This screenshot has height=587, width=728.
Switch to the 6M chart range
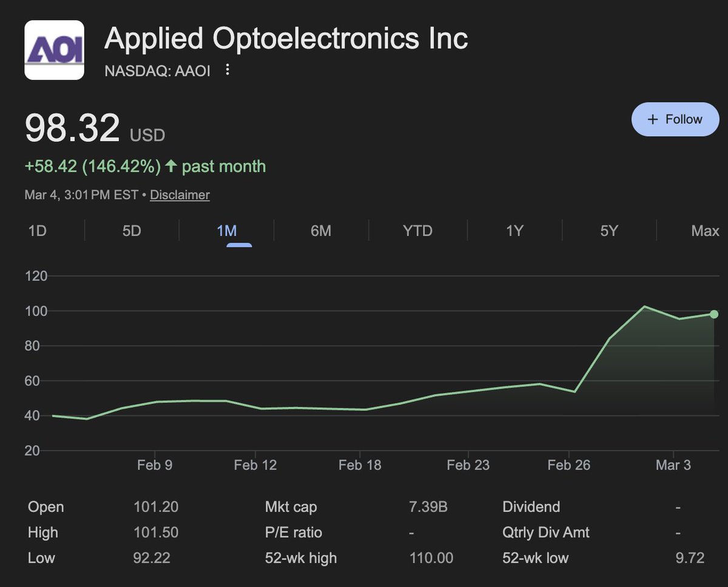321,231
